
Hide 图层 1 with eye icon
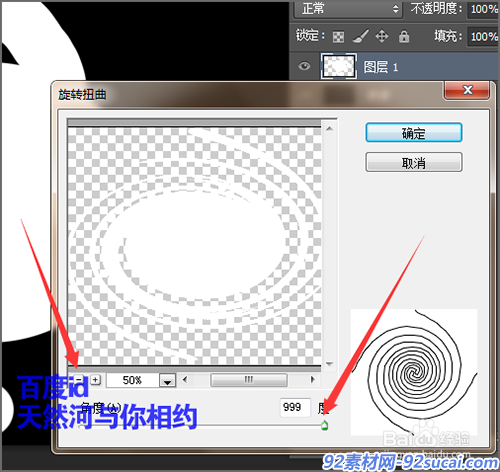(304, 66)
